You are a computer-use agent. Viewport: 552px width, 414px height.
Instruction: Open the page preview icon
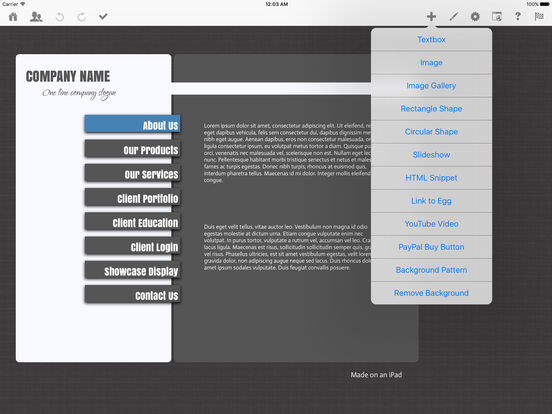497,16
